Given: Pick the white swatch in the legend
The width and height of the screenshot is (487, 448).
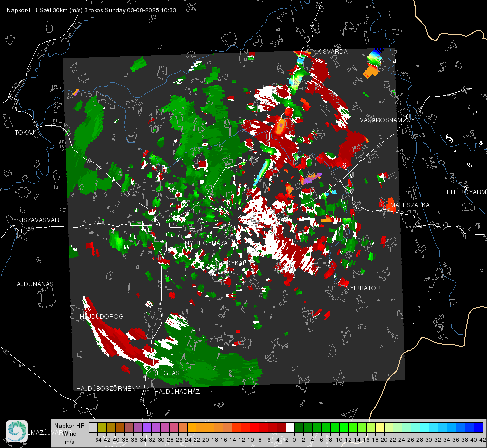Looking at the screenshot, I should pos(290,427).
